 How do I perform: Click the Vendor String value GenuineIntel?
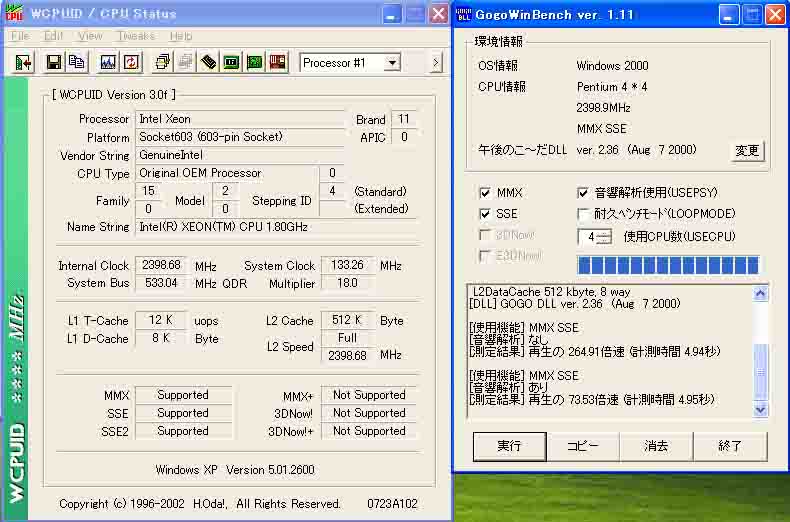(240, 155)
